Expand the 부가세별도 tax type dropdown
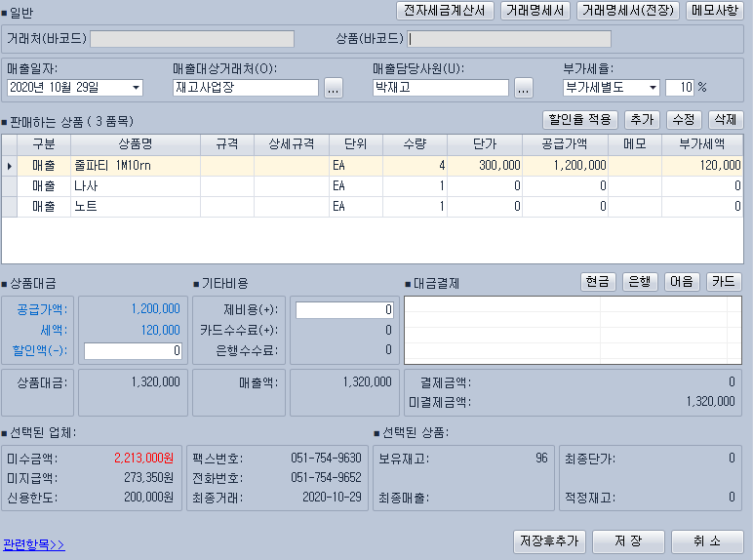753x560 pixels. coord(652,88)
